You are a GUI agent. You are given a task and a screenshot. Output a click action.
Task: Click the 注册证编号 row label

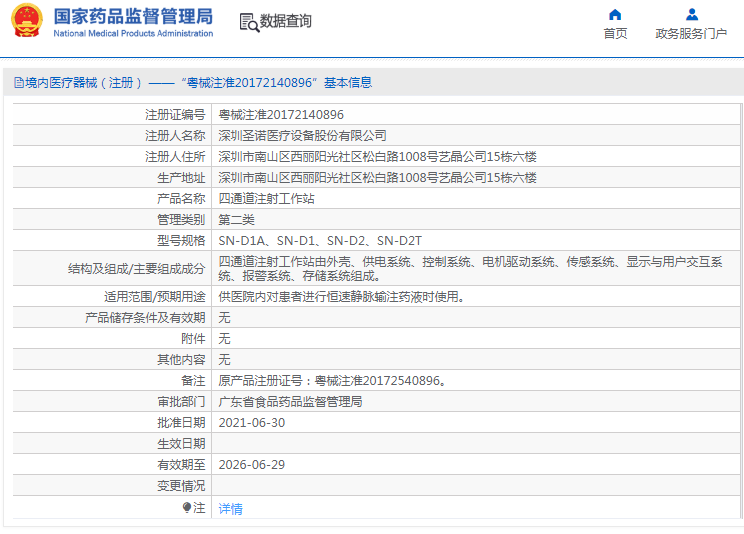[x=175, y=115]
